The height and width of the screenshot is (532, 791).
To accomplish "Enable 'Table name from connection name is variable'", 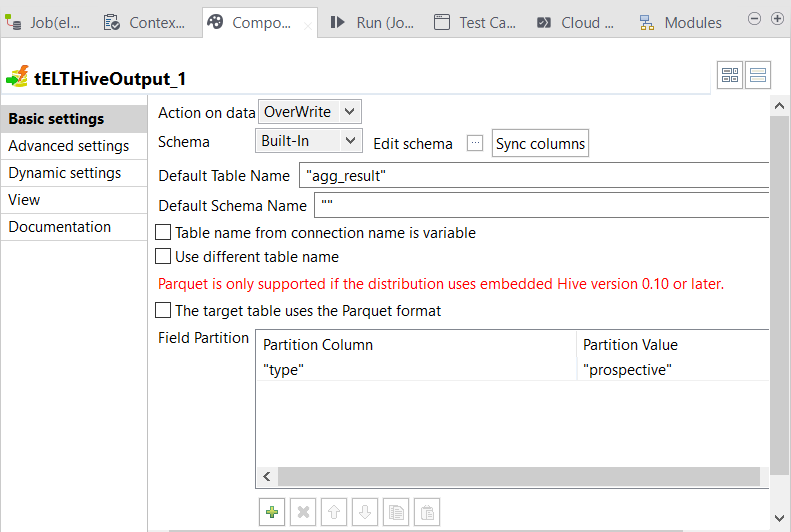I will 164,233.
